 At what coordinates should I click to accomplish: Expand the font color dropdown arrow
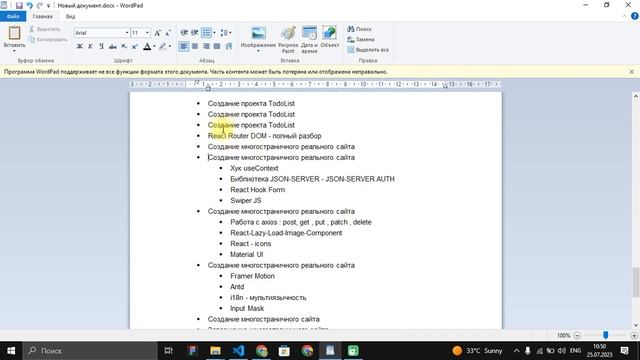[154, 46]
